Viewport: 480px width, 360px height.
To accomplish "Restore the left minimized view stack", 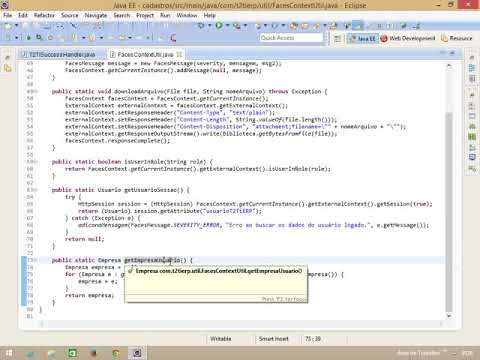I will pyautogui.click(x=7, y=58).
